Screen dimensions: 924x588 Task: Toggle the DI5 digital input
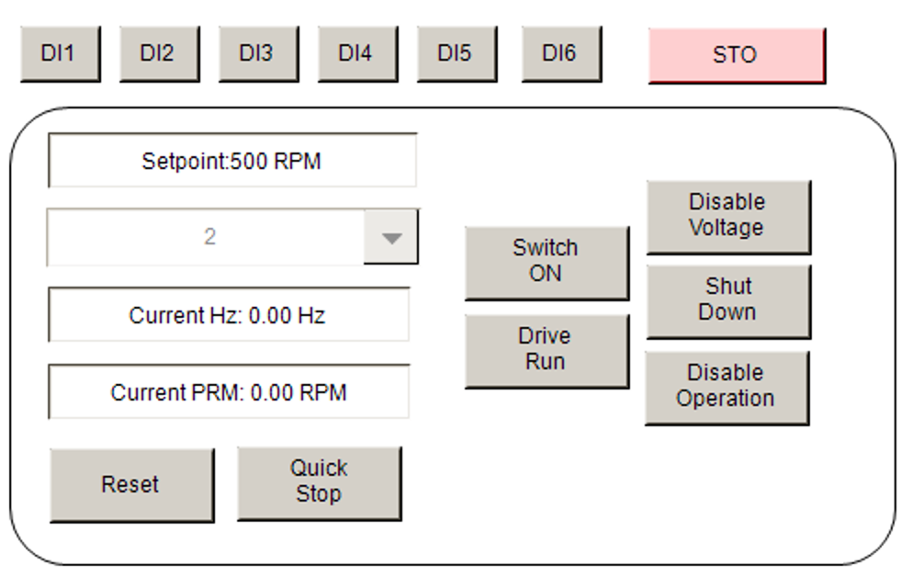[x=457, y=53]
